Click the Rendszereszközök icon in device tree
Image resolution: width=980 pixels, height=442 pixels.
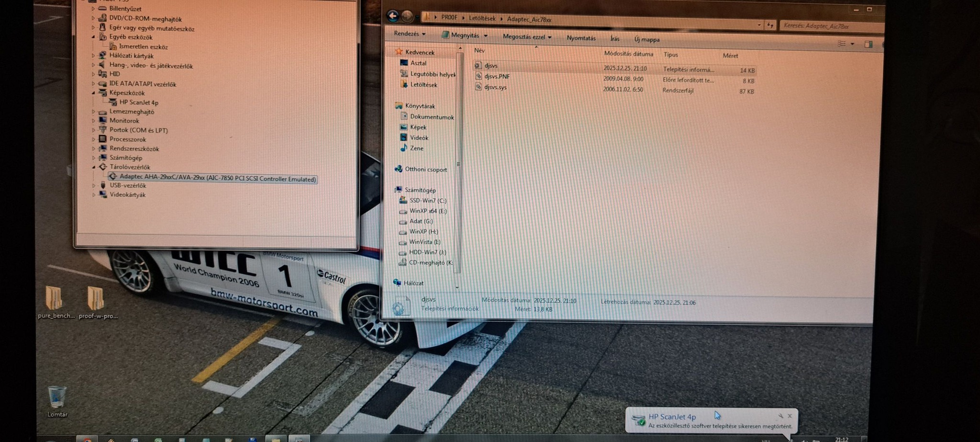[102, 148]
